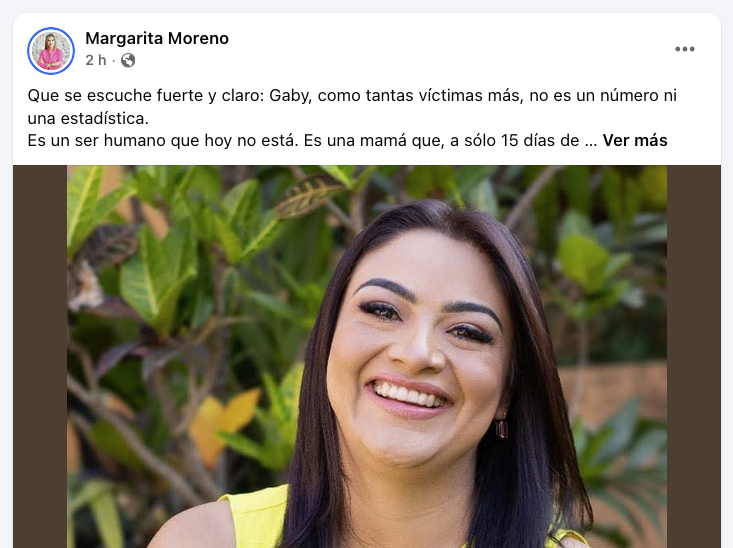Click the line starting 'Es un ser humano'
Screen dimensions: 733x548
(x=312, y=140)
